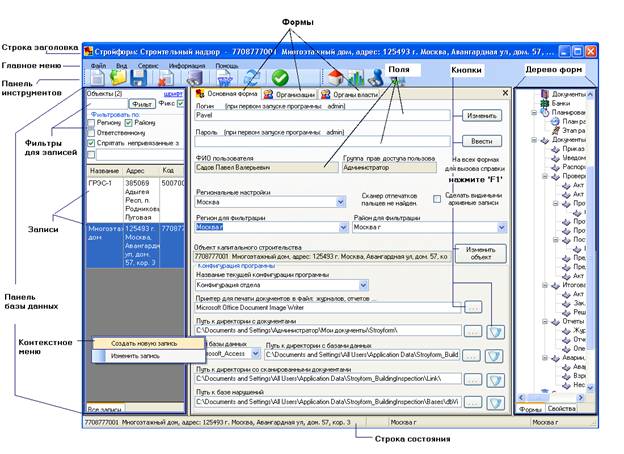
Task: Click the new document toolbar icon
Action: (x=97, y=78)
